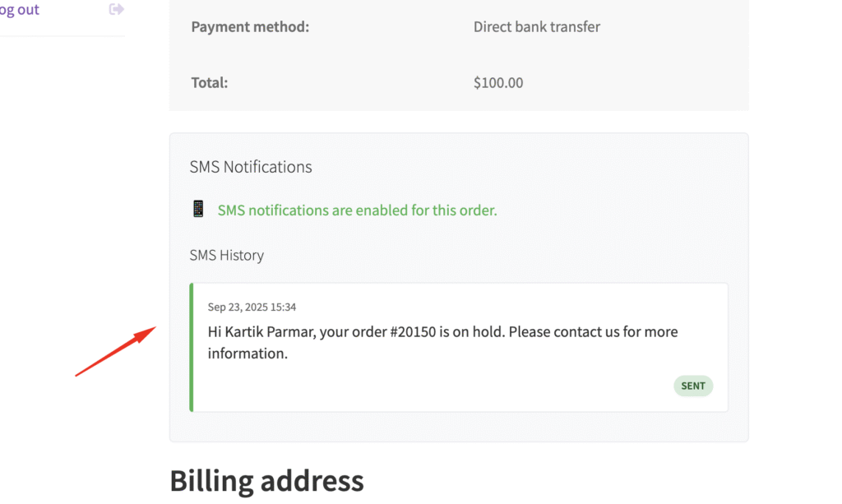842x504 pixels.
Task: Click the Sep 23, 2025 15:34 timestamp
Action: tap(252, 307)
